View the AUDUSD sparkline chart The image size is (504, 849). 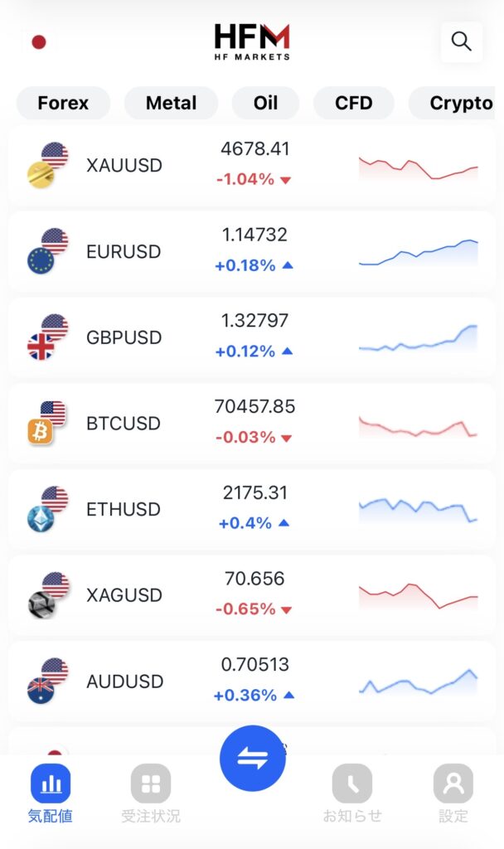point(418,682)
